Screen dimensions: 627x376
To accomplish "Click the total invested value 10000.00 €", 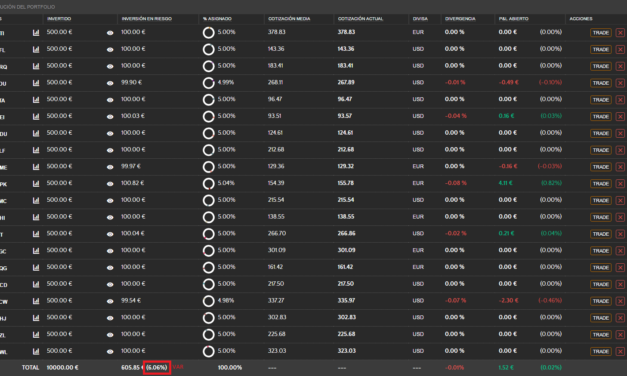I will (x=62, y=368).
